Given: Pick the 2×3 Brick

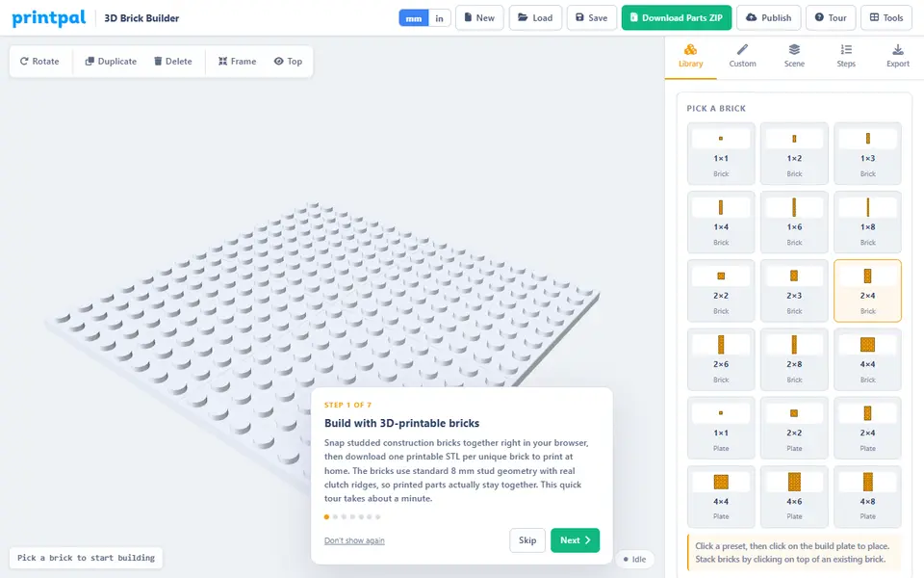Looking at the screenshot, I should point(794,291).
